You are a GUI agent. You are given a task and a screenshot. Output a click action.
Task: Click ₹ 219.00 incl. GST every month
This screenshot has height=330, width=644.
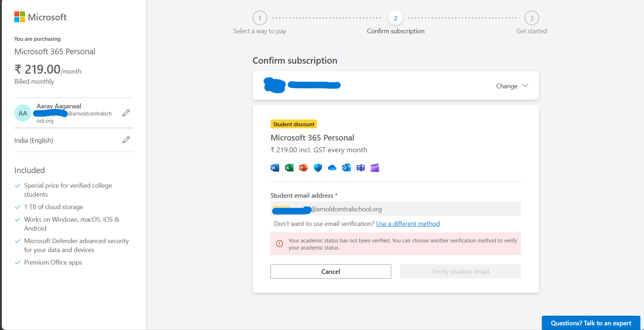(x=319, y=150)
